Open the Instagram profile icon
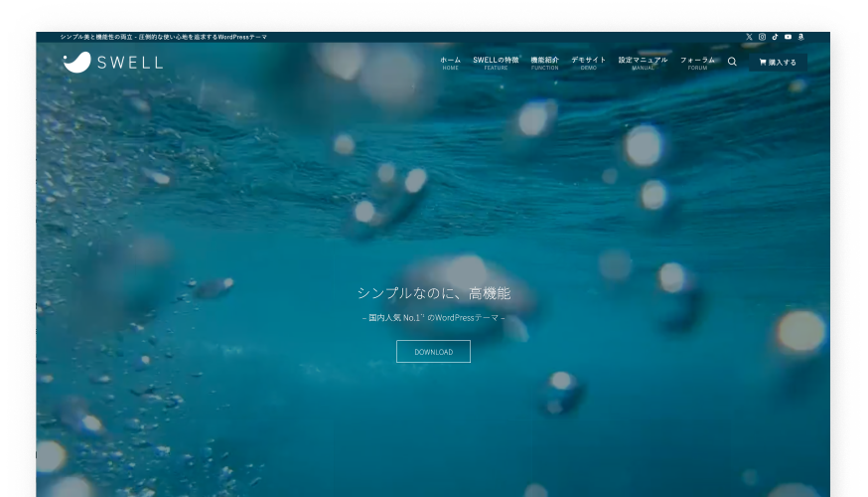The width and height of the screenshot is (868, 497). [x=762, y=37]
